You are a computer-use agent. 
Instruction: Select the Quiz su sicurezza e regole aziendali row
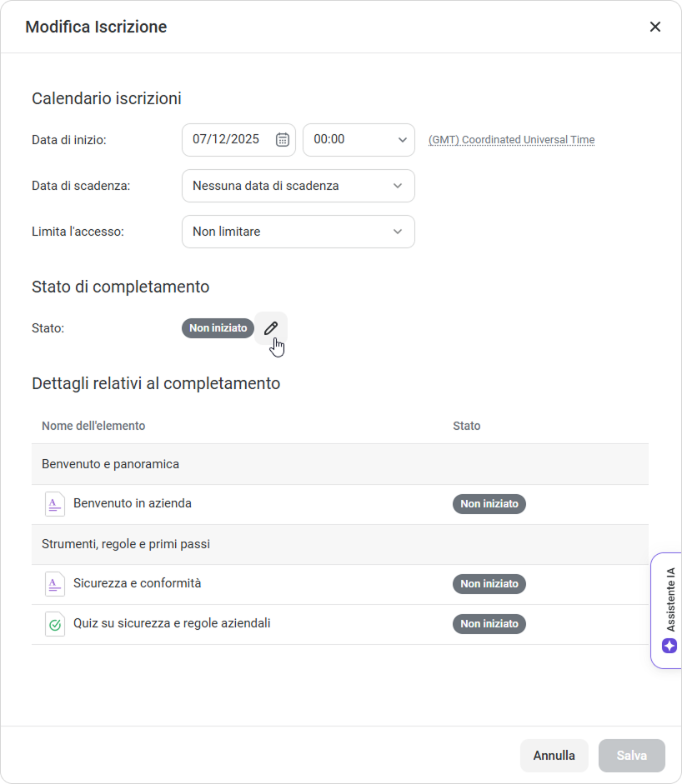pyautogui.click(x=172, y=623)
